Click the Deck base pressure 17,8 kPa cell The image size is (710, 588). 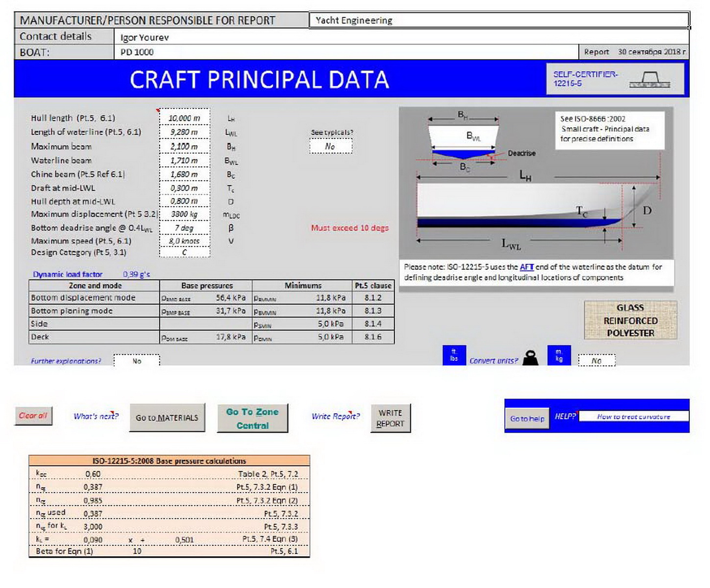tap(206, 337)
